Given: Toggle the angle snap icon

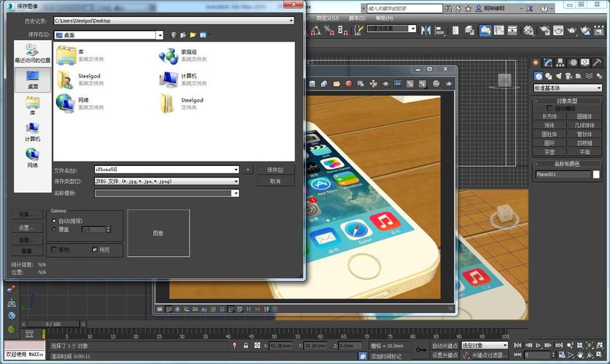Looking at the screenshot, I should pos(316,30).
